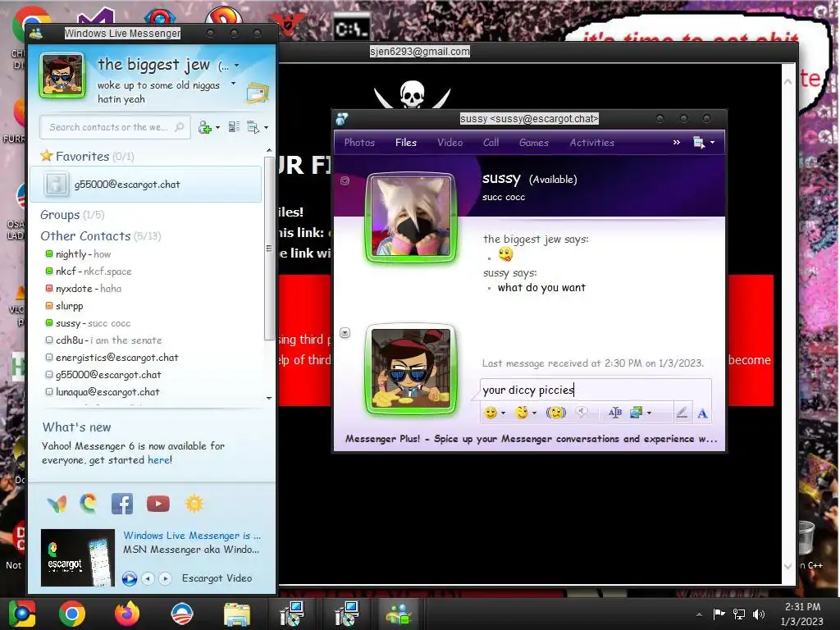Open the add contact icon in Messenger

point(204,127)
